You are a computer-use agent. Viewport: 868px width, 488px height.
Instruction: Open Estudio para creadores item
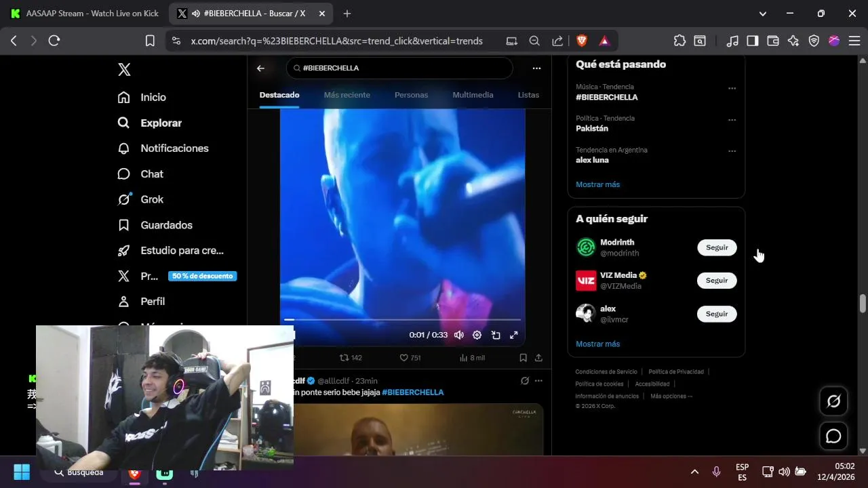pyautogui.click(x=170, y=251)
